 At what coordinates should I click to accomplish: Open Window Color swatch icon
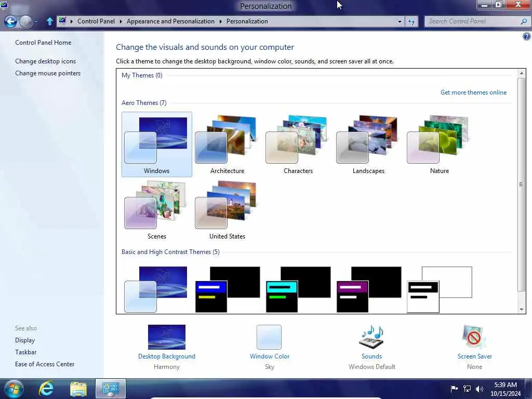click(x=269, y=337)
